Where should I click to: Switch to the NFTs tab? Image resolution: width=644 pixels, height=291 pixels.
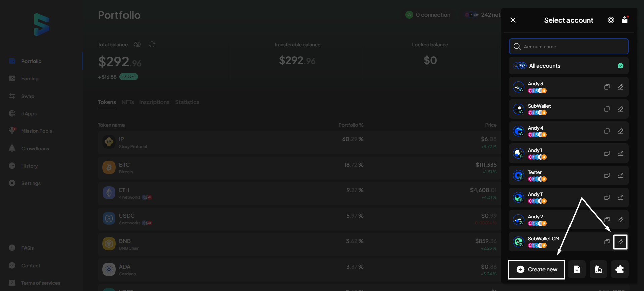pyautogui.click(x=128, y=102)
